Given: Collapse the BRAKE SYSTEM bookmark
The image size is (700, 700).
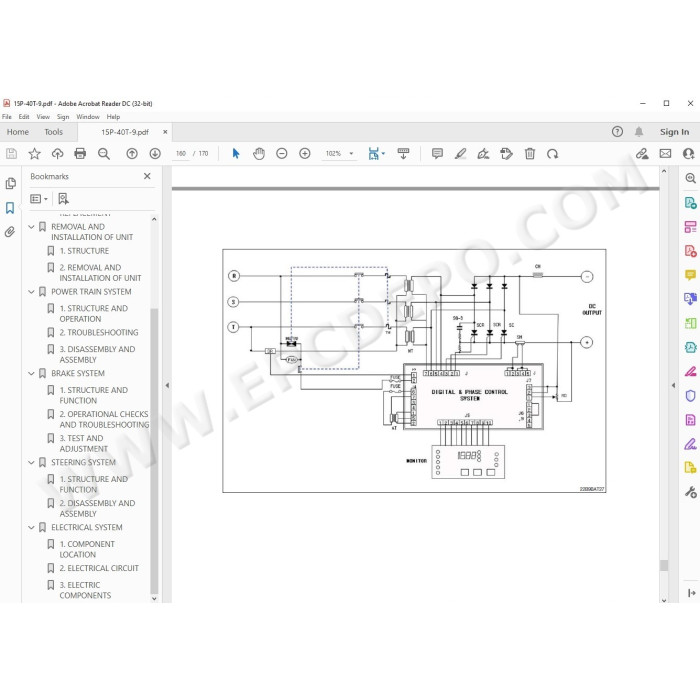Looking at the screenshot, I should pos(31,373).
